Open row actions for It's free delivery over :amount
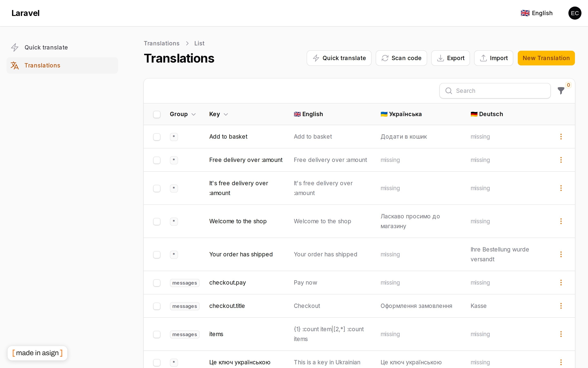This screenshot has width=588, height=368. coord(561,188)
